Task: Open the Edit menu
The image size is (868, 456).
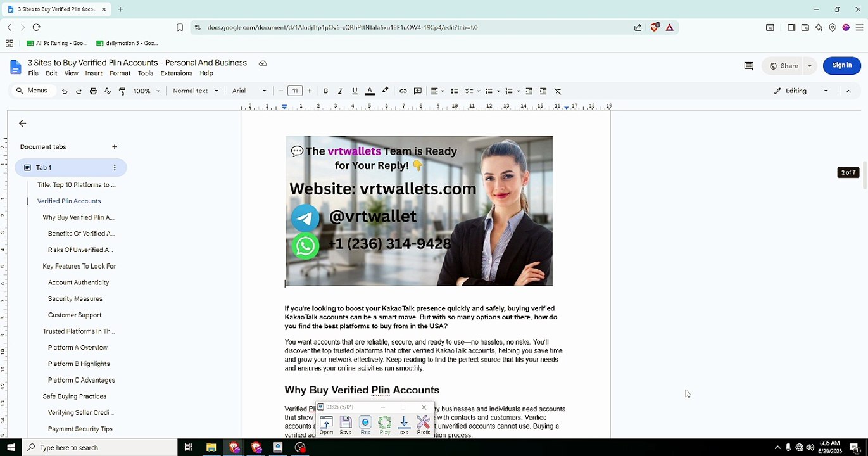Action: (51, 73)
